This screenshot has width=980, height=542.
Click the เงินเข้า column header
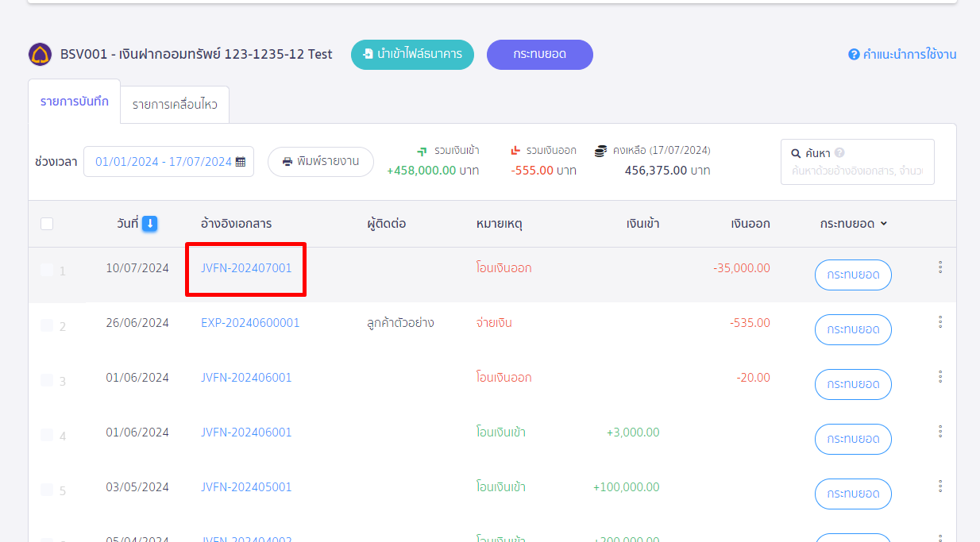click(642, 224)
